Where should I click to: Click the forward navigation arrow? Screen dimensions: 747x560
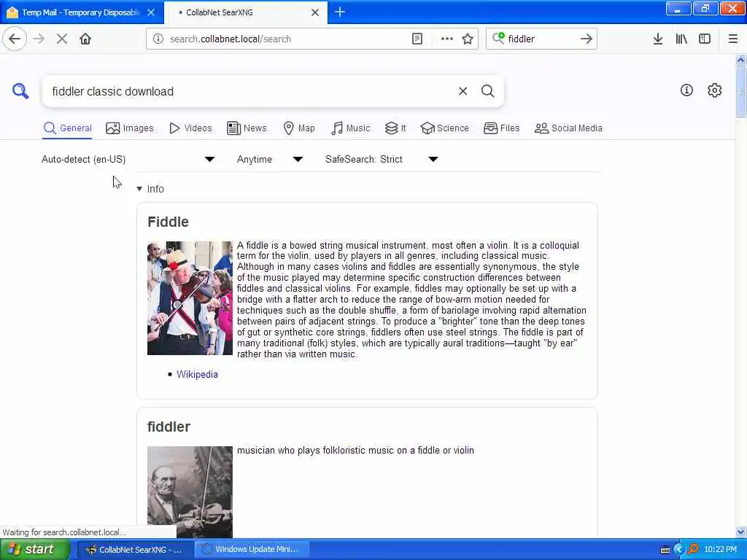pos(39,39)
